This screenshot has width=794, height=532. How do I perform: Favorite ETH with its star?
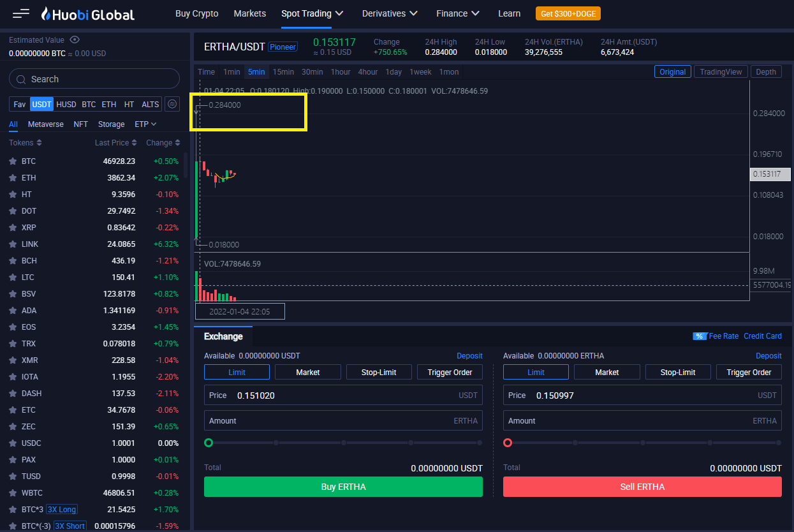coord(13,178)
